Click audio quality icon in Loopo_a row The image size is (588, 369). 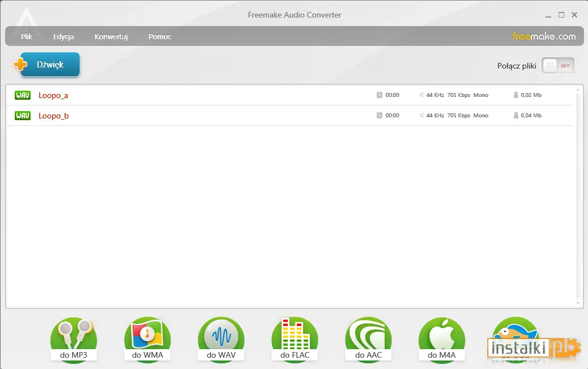coord(421,95)
